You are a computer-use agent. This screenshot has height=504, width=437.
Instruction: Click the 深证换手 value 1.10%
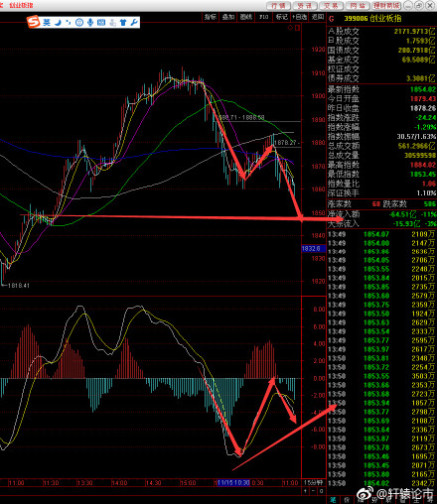pyautogui.click(x=426, y=192)
